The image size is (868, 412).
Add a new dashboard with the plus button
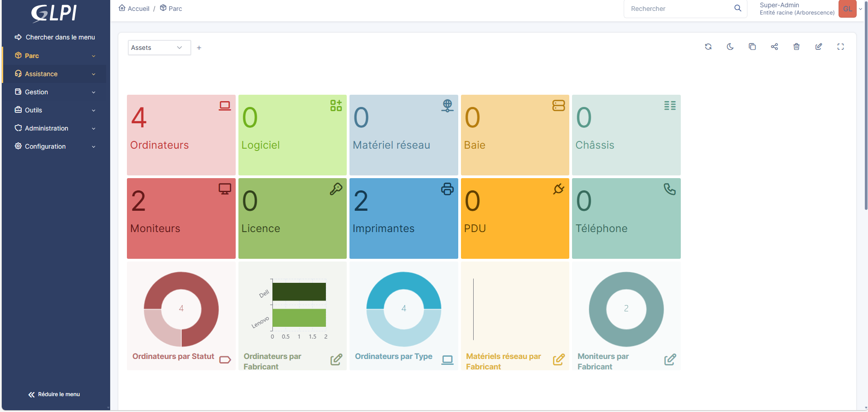[x=199, y=47]
